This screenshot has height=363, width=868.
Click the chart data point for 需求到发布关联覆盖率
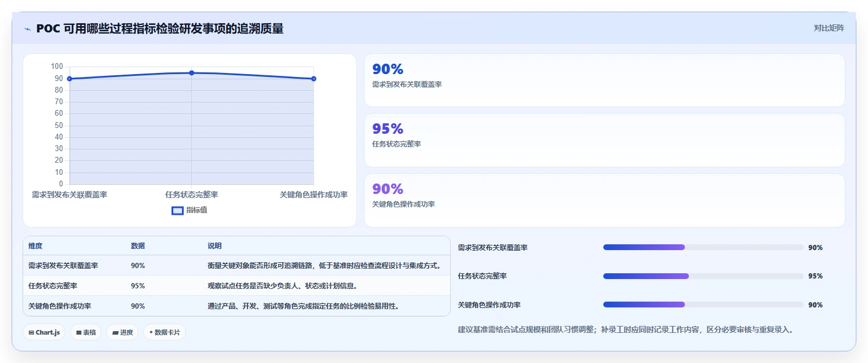click(70, 79)
